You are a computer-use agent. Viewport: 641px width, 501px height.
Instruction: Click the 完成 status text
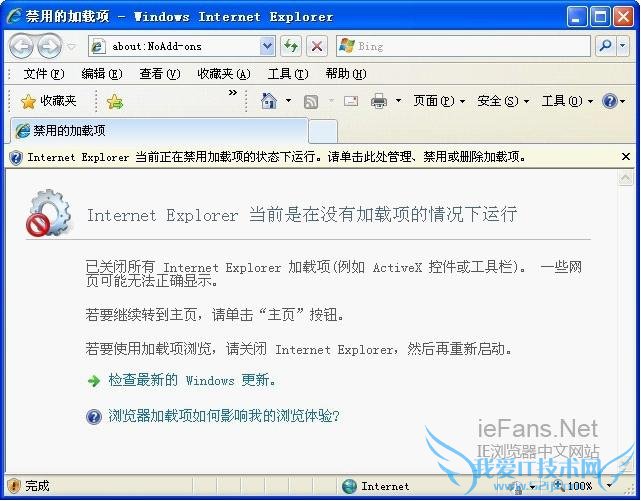37,486
